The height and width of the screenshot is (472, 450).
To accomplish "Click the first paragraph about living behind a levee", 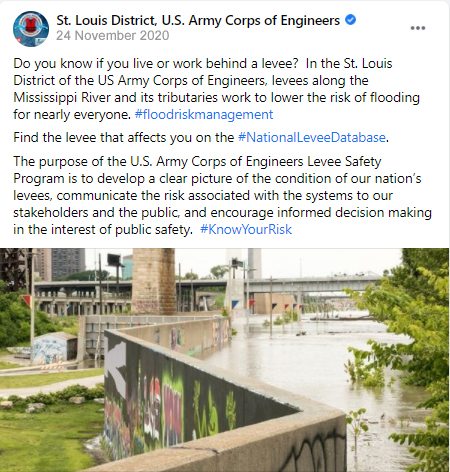I will coord(217,89).
